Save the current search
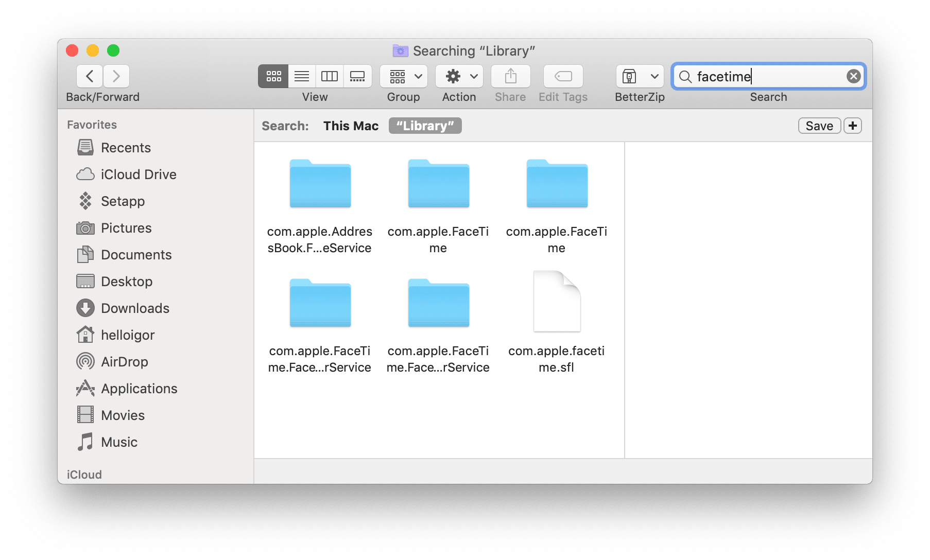The image size is (930, 560). click(x=819, y=126)
